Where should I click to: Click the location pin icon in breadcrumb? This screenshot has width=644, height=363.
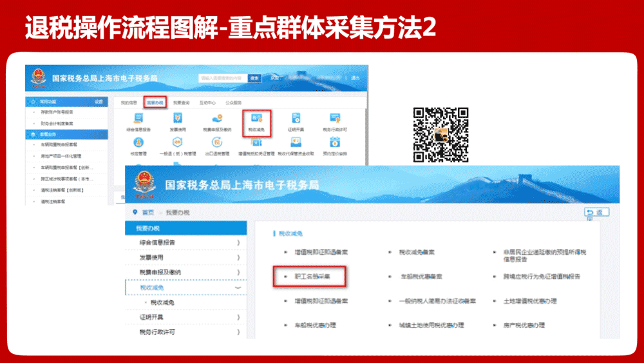[x=135, y=212]
